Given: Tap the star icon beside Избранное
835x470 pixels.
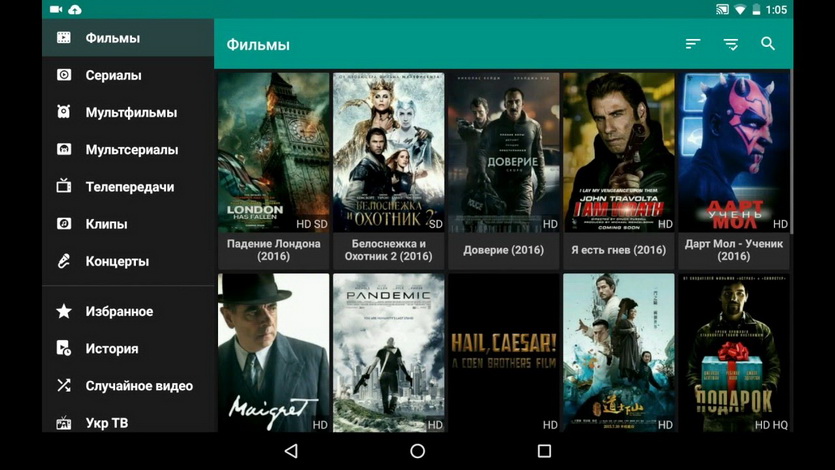Looking at the screenshot, I should [64, 311].
